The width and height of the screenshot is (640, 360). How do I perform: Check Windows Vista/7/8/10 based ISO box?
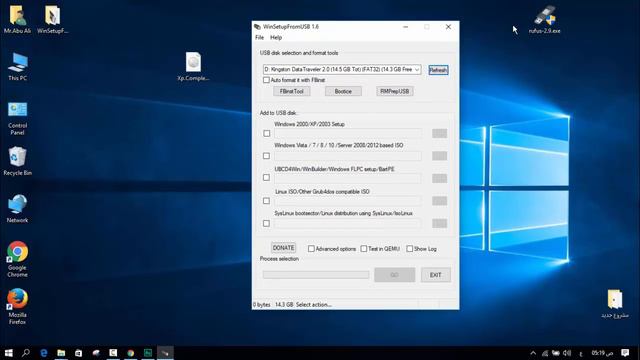coord(267,156)
